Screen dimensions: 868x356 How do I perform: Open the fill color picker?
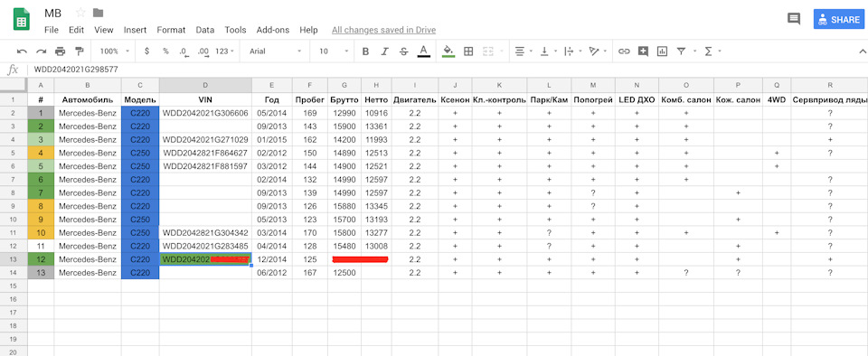coord(449,52)
